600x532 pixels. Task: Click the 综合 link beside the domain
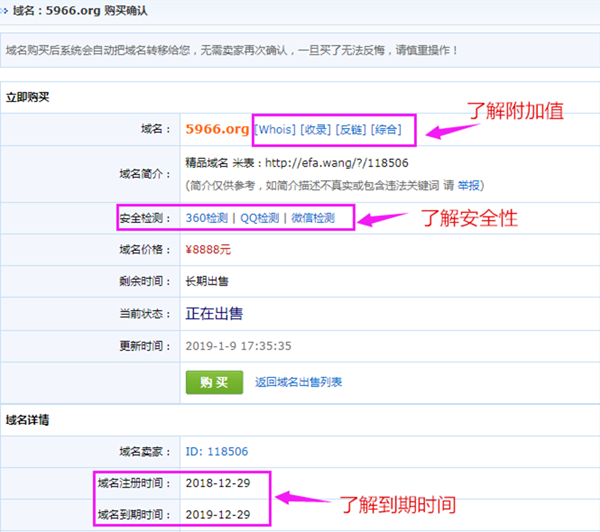pyautogui.click(x=387, y=129)
